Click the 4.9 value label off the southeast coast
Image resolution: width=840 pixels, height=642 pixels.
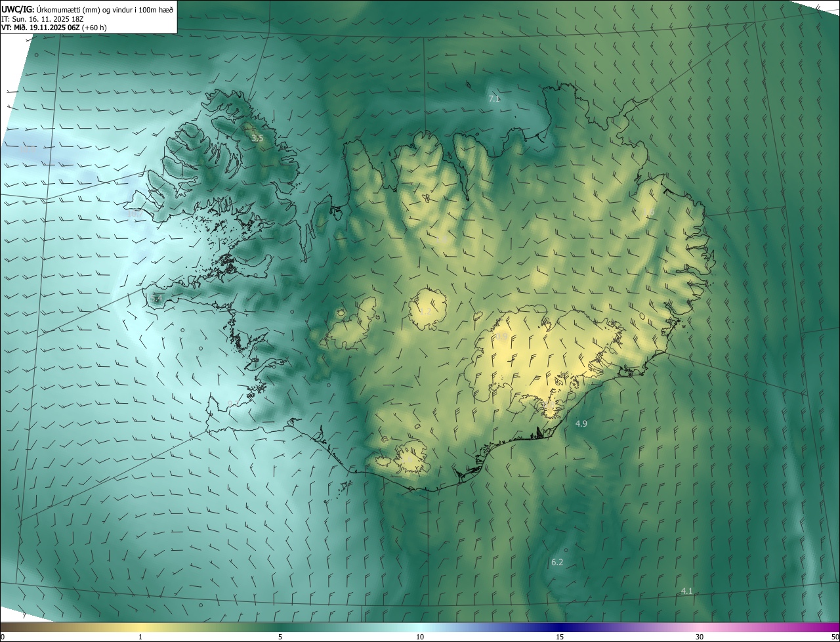coord(581,424)
